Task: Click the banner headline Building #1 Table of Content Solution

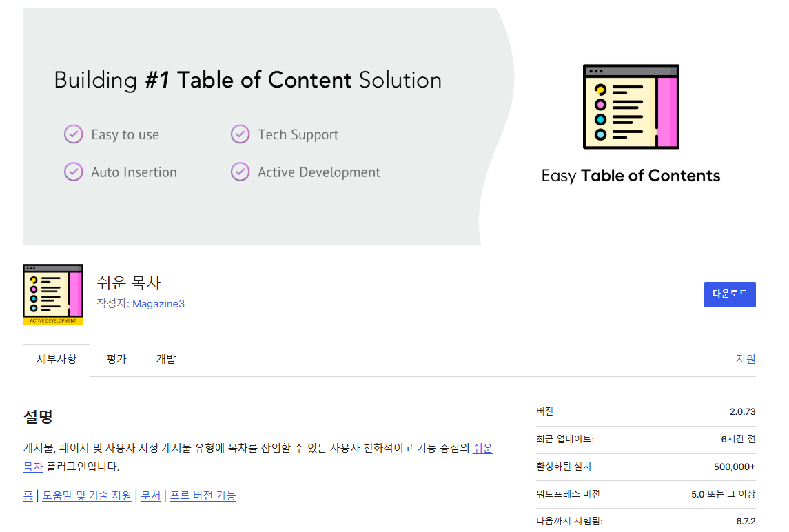Action: [247, 81]
